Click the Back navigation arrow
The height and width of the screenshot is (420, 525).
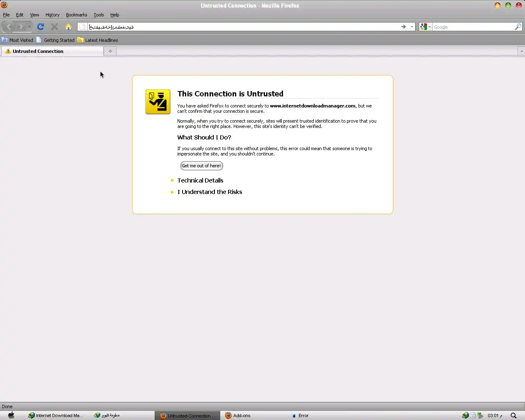9,27
